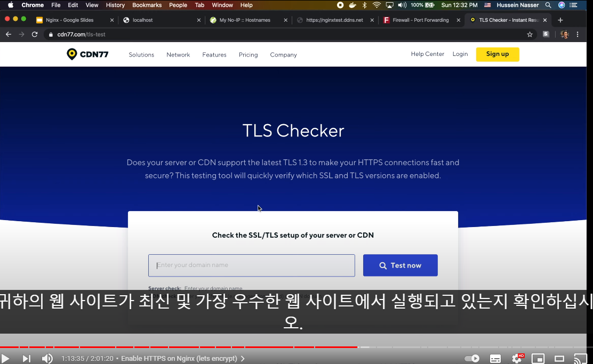Switch to Firewall - Port Forwarding tab
This screenshot has width=593, height=364.
coord(421,20)
